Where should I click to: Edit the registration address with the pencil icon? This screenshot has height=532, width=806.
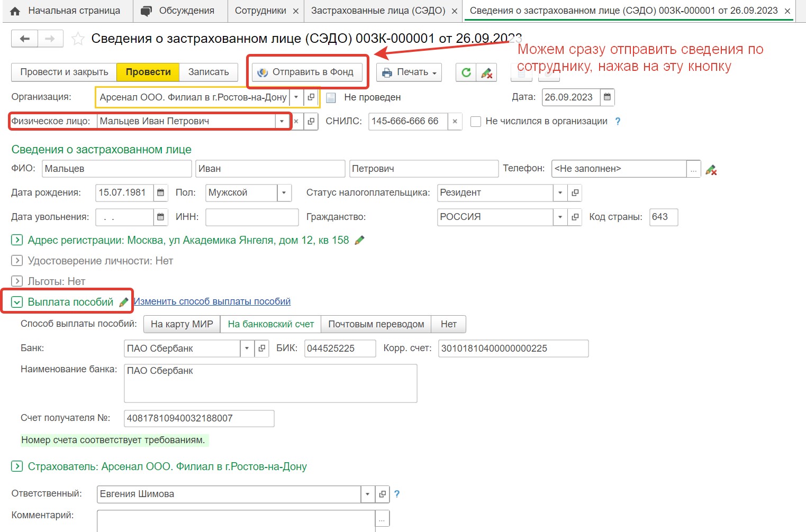coord(360,240)
